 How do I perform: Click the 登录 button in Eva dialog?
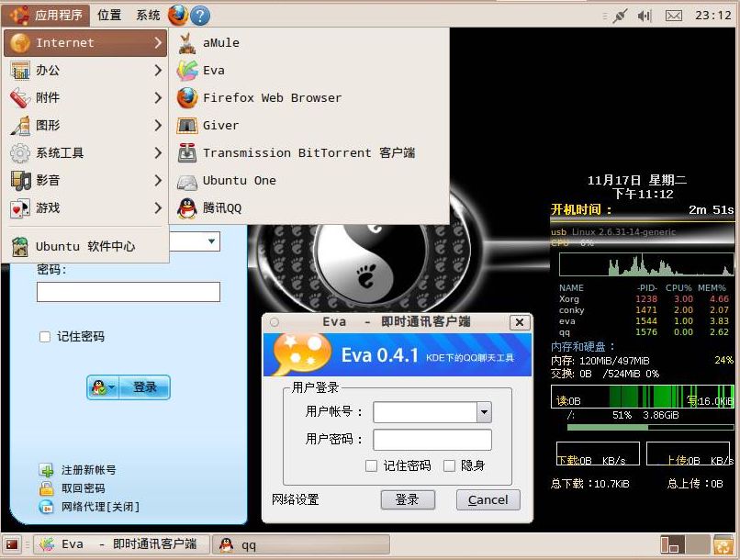tap(408, 499)
